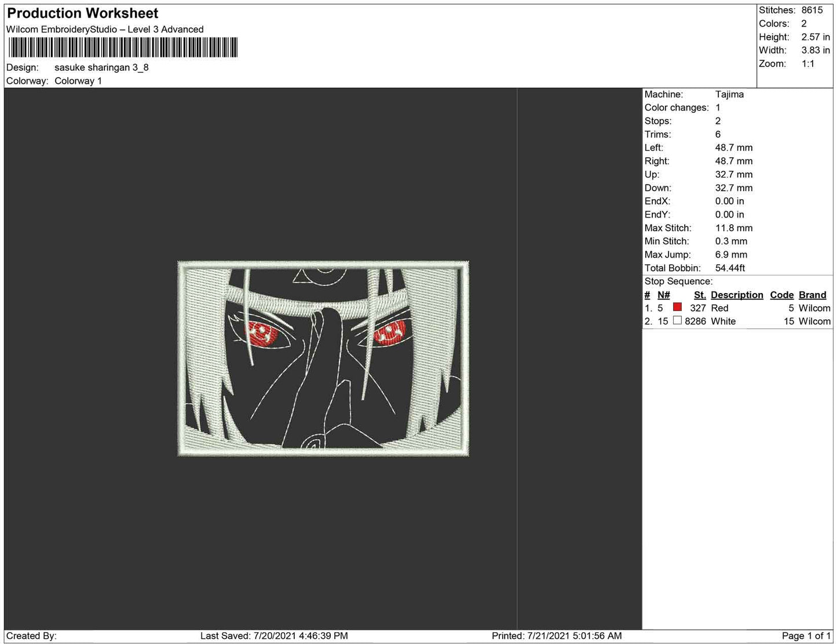Click thread number '8286' in stop row 2
This screenshot has width=837, height=644.
point(695,321)
